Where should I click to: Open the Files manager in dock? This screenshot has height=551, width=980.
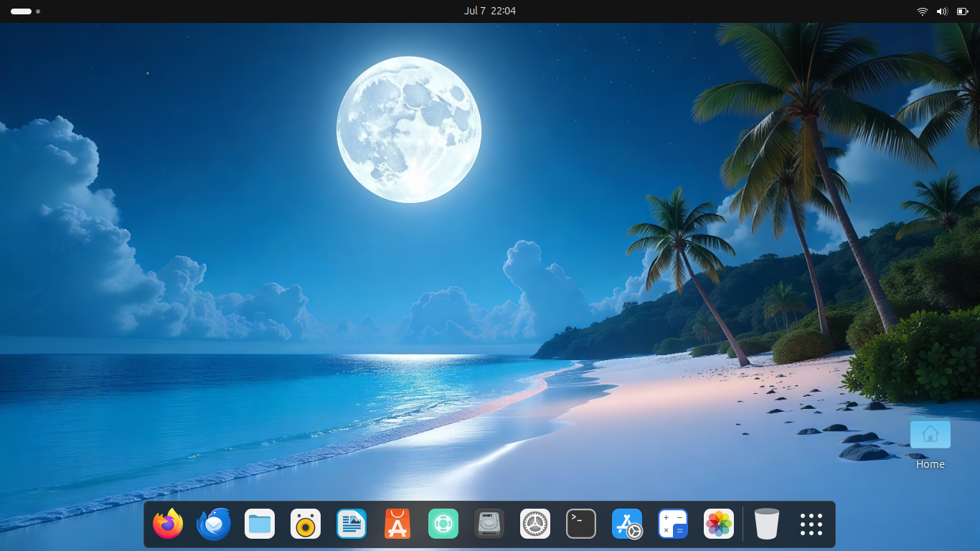pyautogui.click(x=260, y=524)
